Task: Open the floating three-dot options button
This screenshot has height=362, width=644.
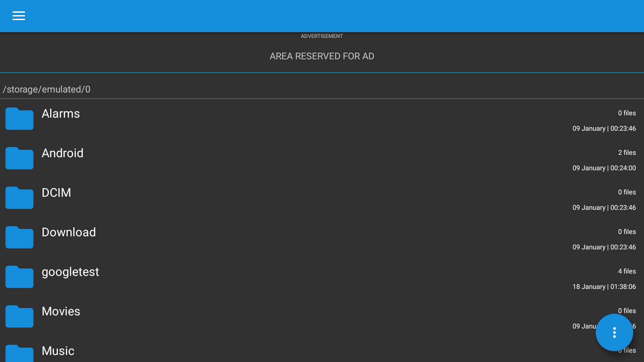Action: click(x=614, y=332)
